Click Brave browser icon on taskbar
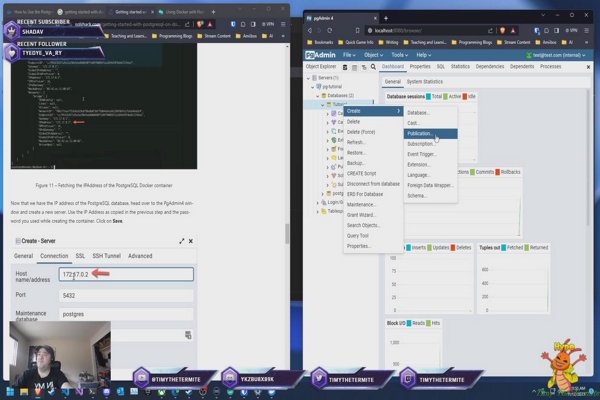Viewport: 600px width, 400px height. (38, 392)
